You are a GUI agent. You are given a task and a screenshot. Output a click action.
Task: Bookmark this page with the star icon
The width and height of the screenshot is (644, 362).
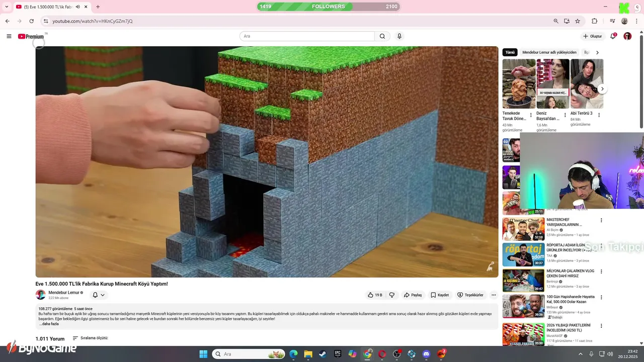pyautogui.click(x=578, y=21)
